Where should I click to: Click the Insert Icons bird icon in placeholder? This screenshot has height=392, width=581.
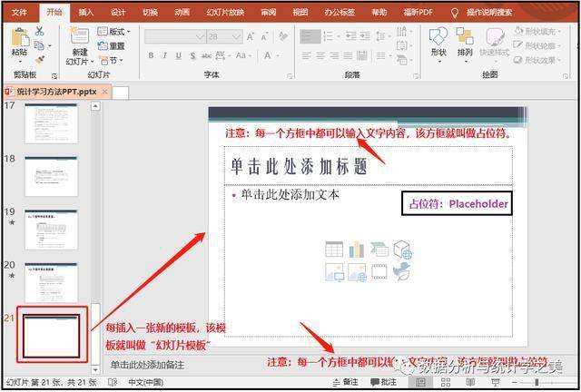tap(402, 271)
